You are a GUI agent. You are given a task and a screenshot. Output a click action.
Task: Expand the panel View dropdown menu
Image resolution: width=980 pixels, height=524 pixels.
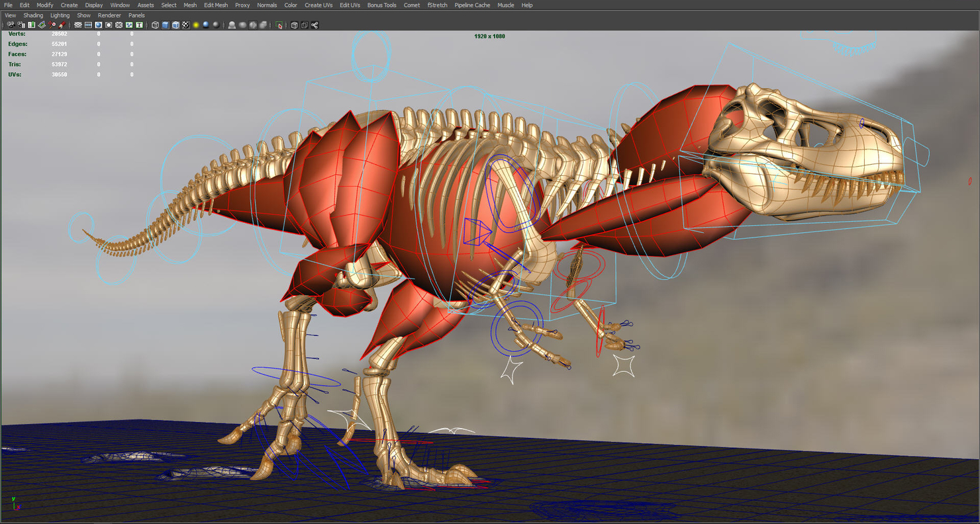click(x=11, y=15)
